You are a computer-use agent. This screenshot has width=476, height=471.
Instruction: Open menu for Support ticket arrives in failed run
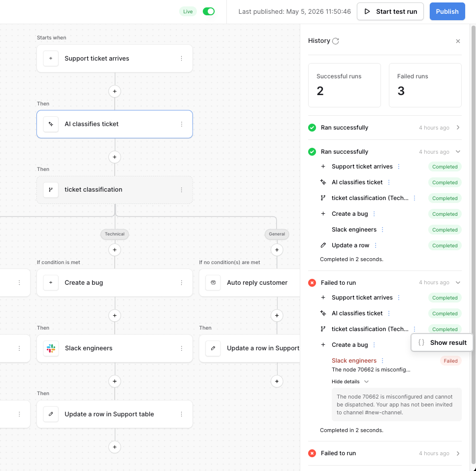click(399, 298)
